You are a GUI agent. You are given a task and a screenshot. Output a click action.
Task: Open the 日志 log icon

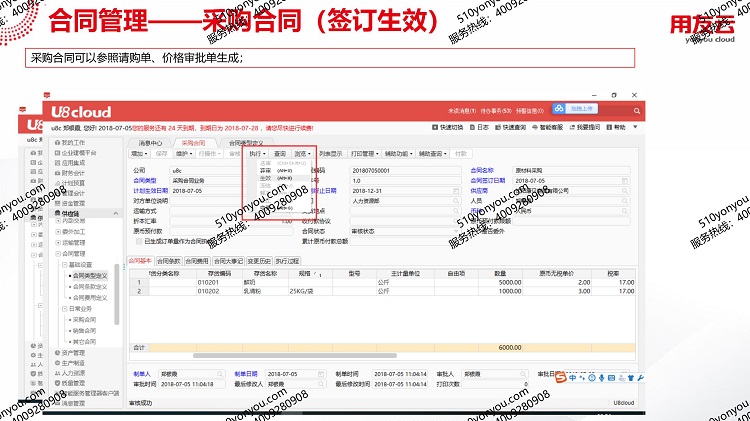click(x=482, y=128)
